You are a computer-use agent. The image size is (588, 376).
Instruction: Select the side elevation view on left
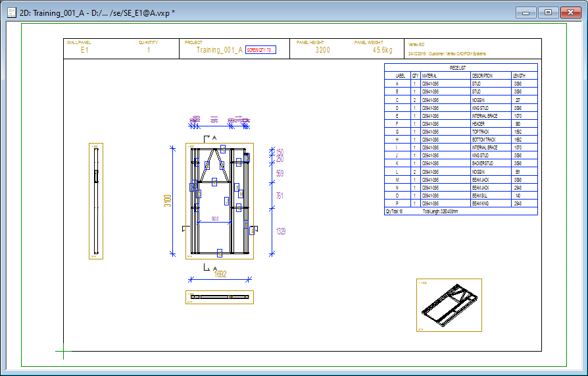click(x=96, y=201)
